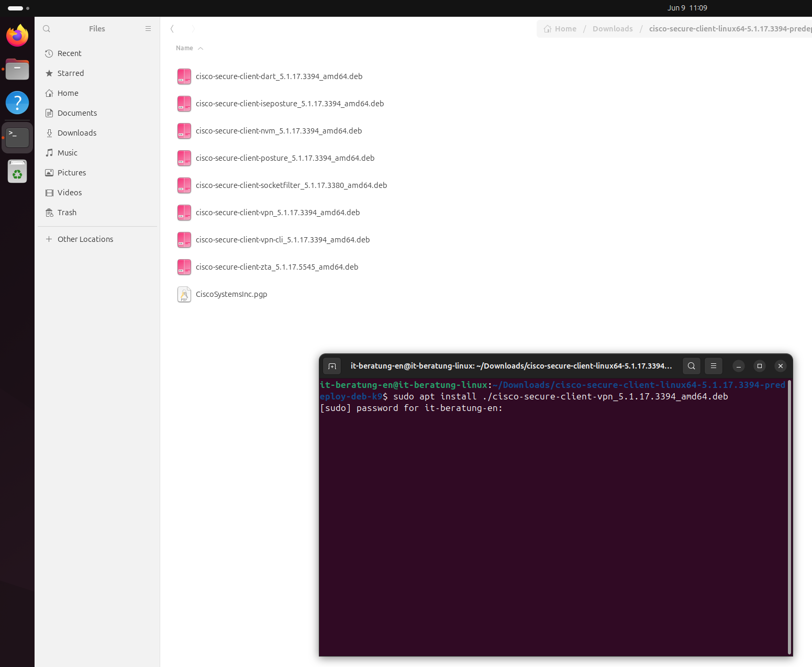The image size is (812, 667).
Task: Click the socketfilter .deb package icon
Action: [x=184, y=185]
